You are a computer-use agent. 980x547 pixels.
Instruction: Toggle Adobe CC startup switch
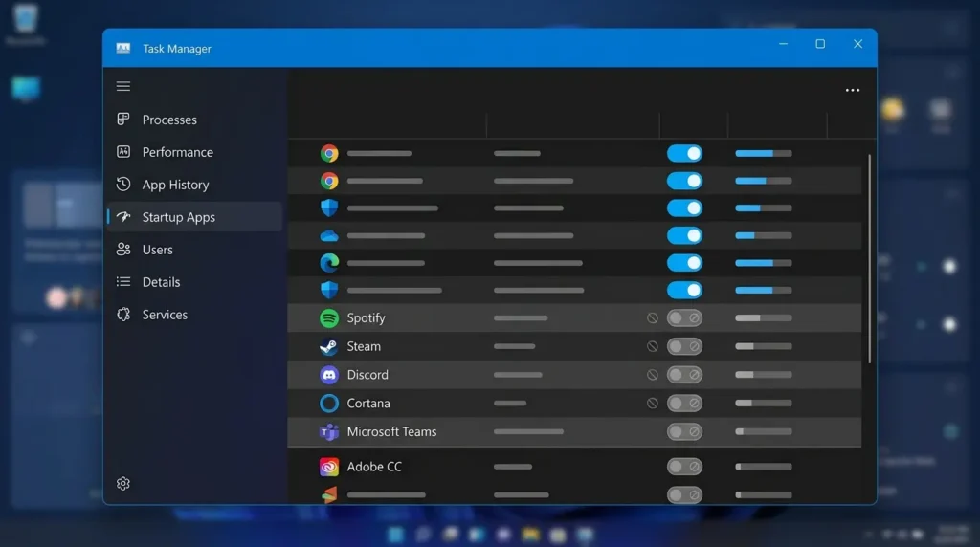[x=684, y=467]
